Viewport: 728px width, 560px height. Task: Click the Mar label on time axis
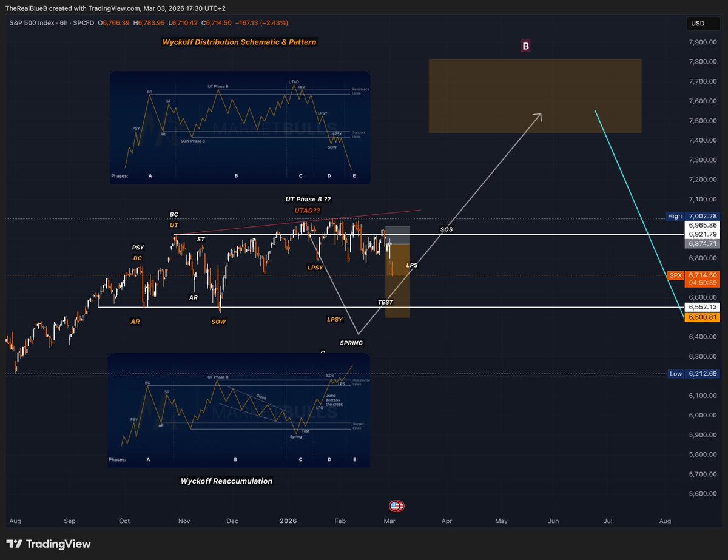(388, 521)
